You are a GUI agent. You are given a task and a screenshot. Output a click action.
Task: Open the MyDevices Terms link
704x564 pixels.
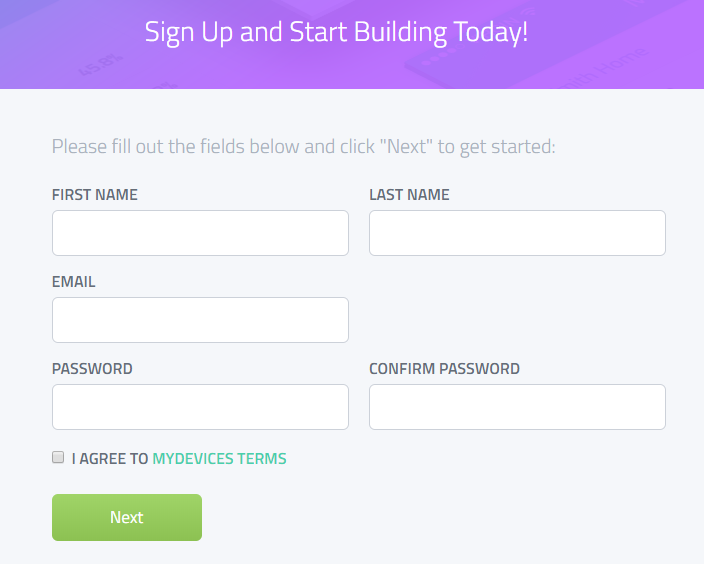[219, 459]
